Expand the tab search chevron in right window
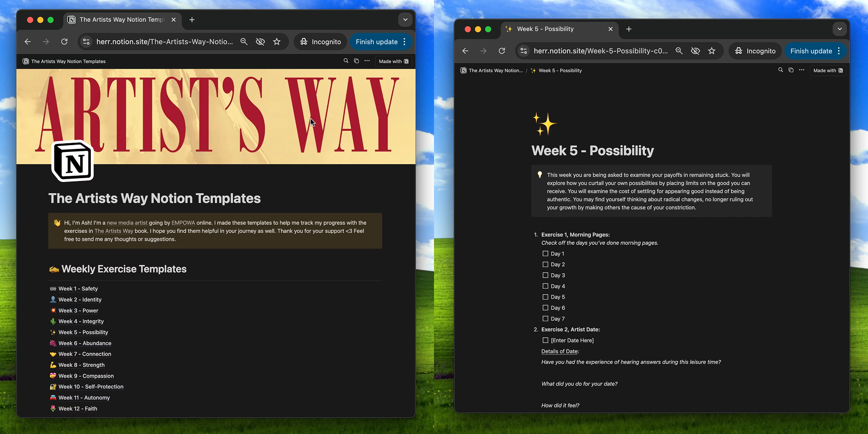Screen dimensions: 868x434 [x=839, y=29]
